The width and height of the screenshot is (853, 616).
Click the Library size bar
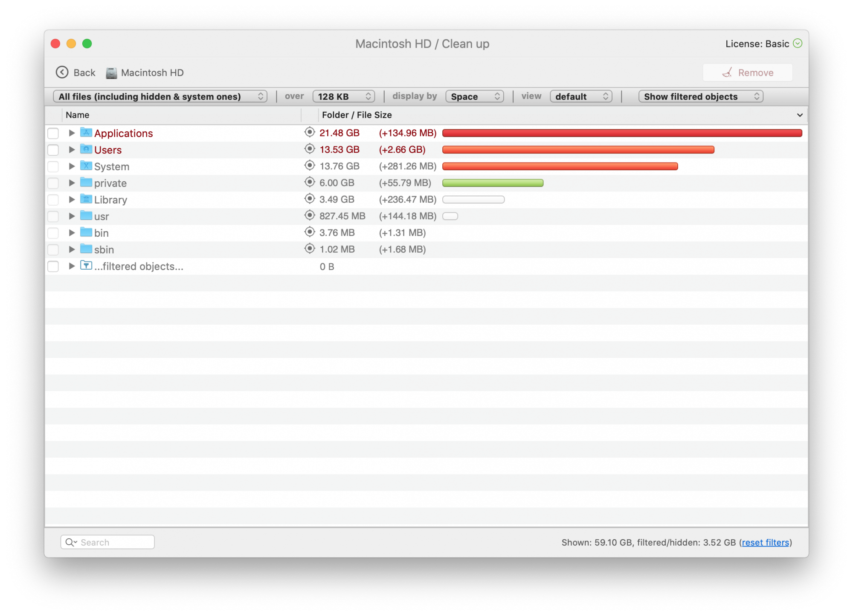[x=473, y=200]
